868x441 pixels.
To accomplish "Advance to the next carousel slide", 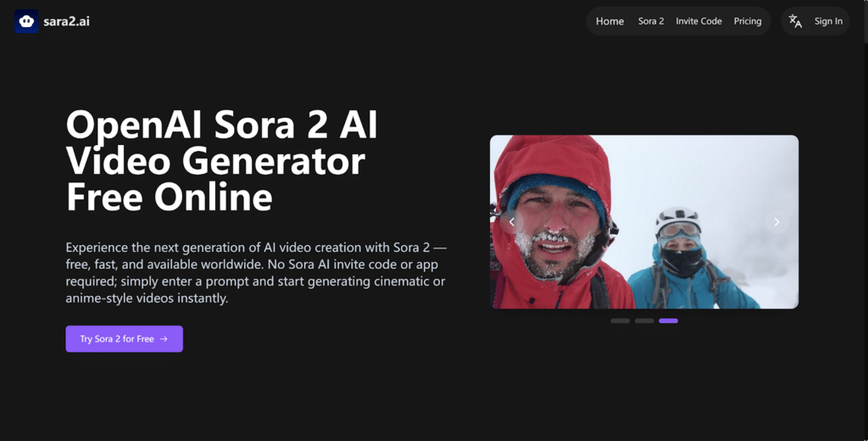I will [776, 222].
